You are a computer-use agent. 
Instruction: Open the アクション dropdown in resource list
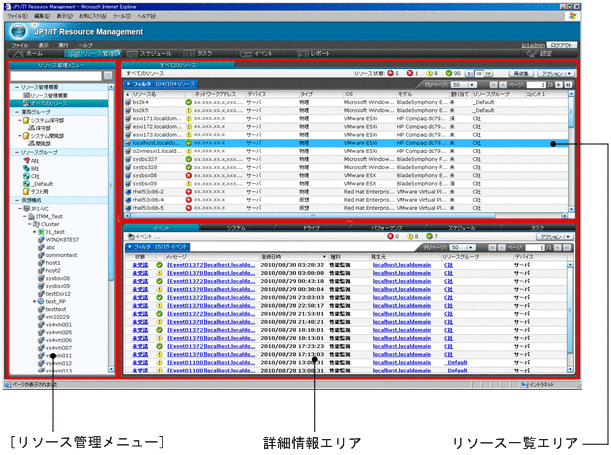click(555, 73)
